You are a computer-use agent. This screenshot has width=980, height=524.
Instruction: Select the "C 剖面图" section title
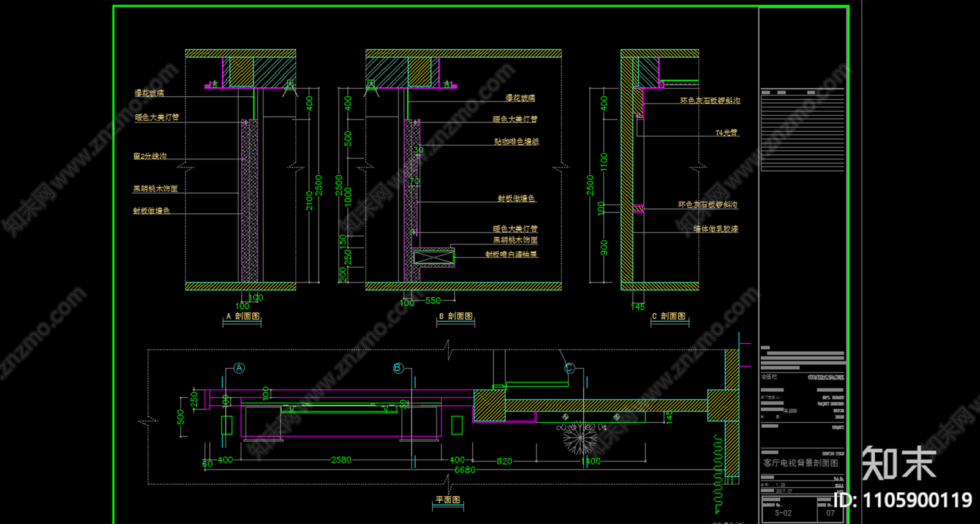(669, 316)
